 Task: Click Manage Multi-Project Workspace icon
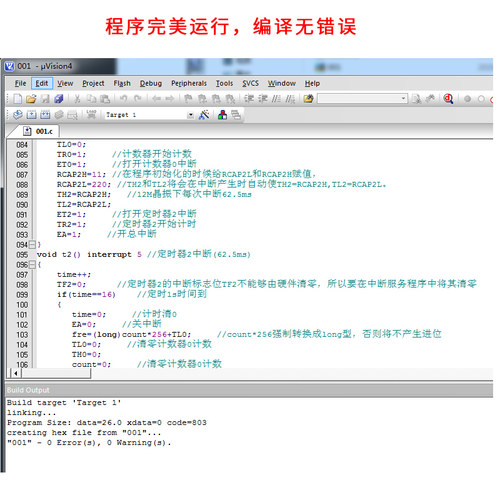pos(236,115)
